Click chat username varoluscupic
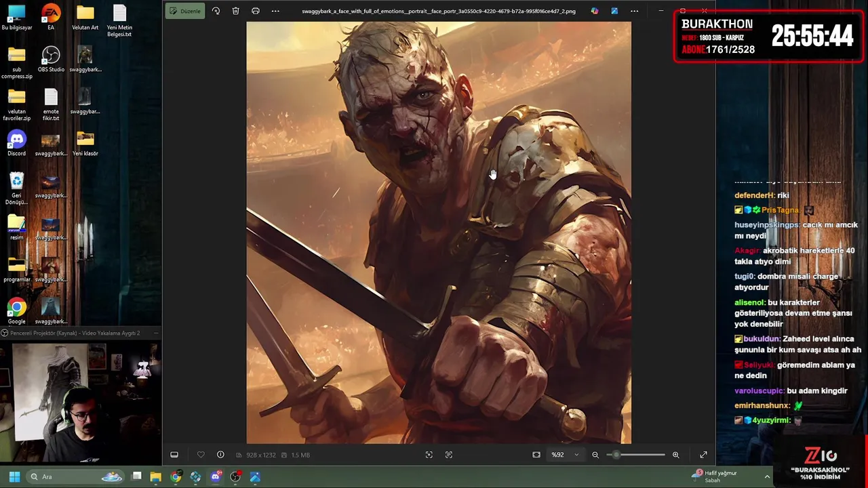The image size is (868, 488). click(x=759, y=391)
